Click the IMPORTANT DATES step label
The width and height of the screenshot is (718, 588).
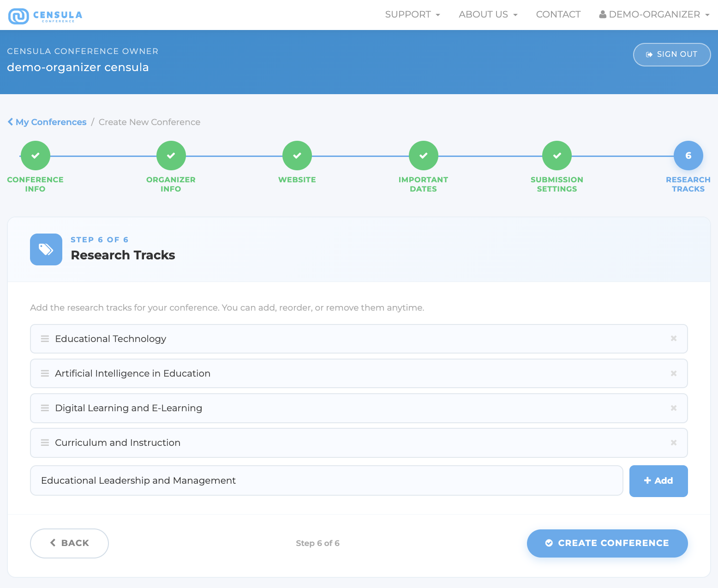pyautogui.click(x=423, y=184)
